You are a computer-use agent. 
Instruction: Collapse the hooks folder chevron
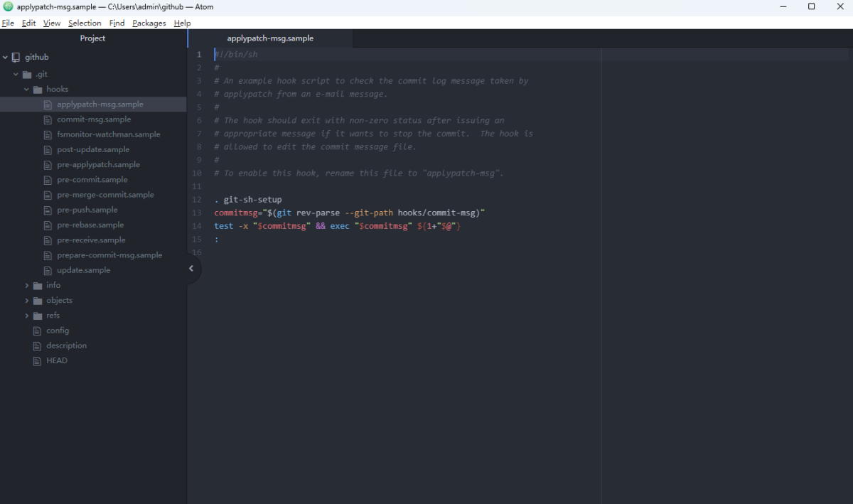coord(27,90)
